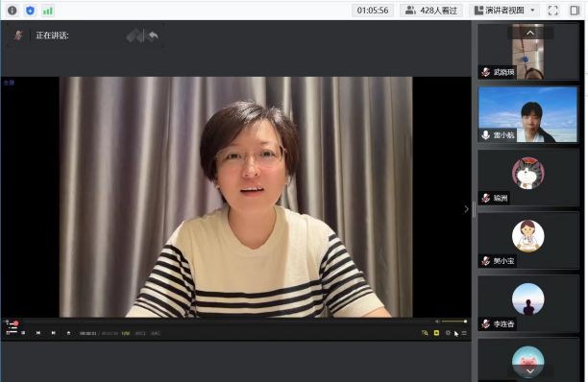Open player settings gear icon

point(448,332)
